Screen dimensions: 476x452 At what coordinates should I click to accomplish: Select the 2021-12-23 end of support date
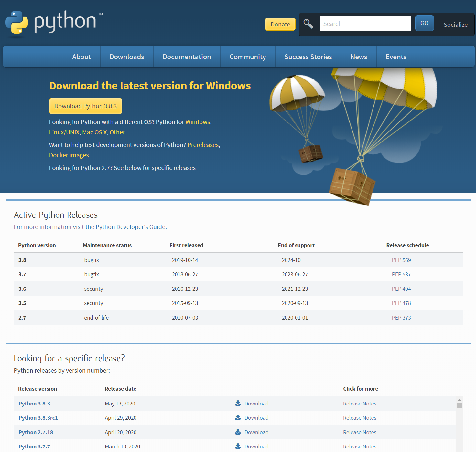295,289
